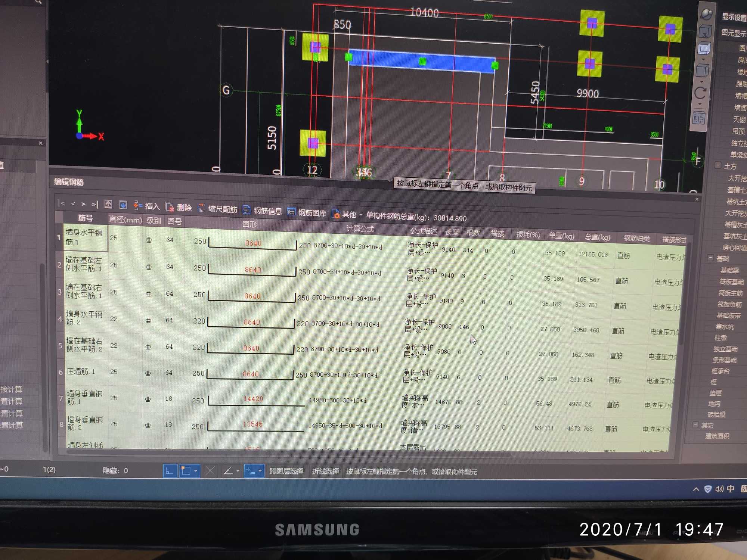Click the 筋号 column header
Viewport: 747px width, 560px height.
[86, 218]
